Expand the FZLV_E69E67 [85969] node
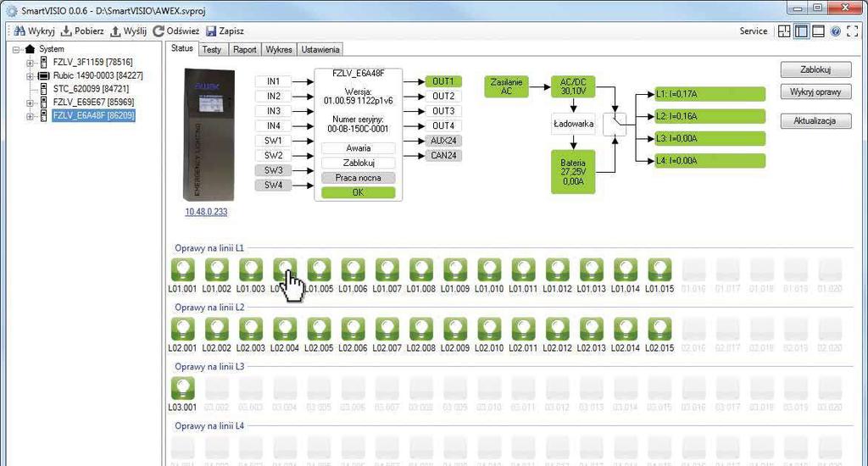The image size is (868, 466). tap(30, 103)
